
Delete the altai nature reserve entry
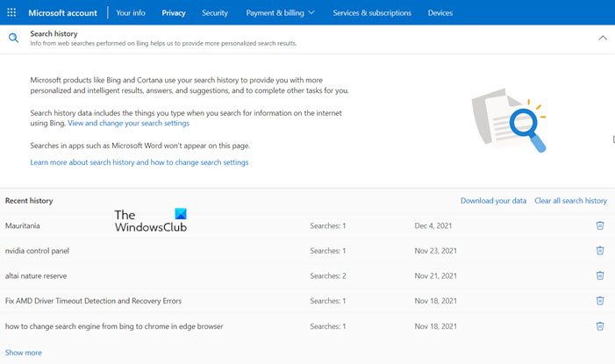600,275
